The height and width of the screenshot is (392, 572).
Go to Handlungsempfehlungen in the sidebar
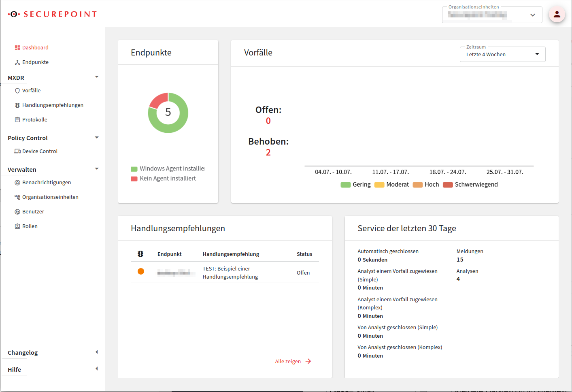click(53, 105)
